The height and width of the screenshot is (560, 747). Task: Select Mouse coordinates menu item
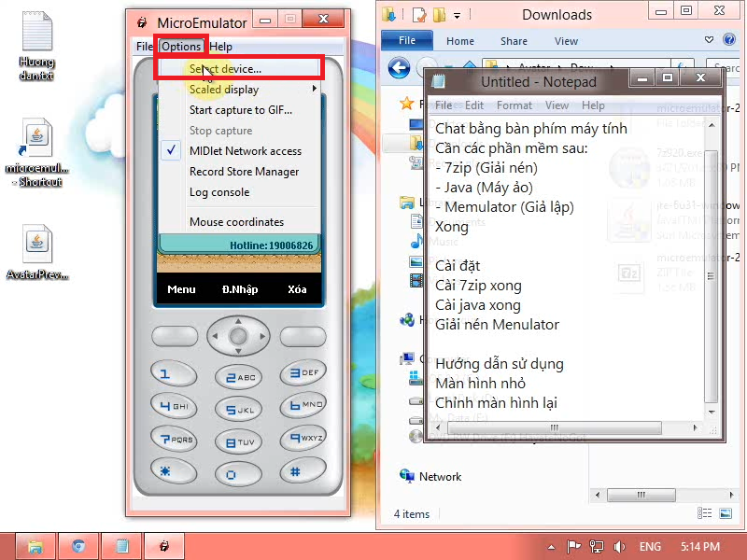(x=239, y=222)
